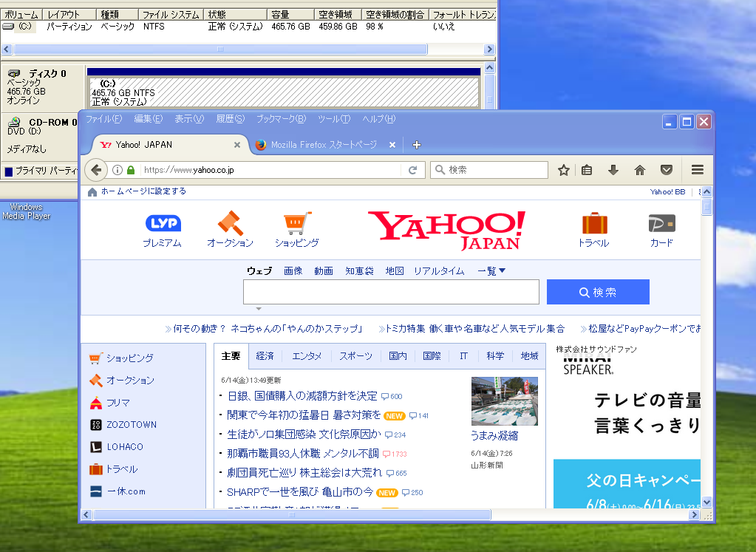Select the 画像 search type
Screen dimensions: 756x552
(293, 271)
